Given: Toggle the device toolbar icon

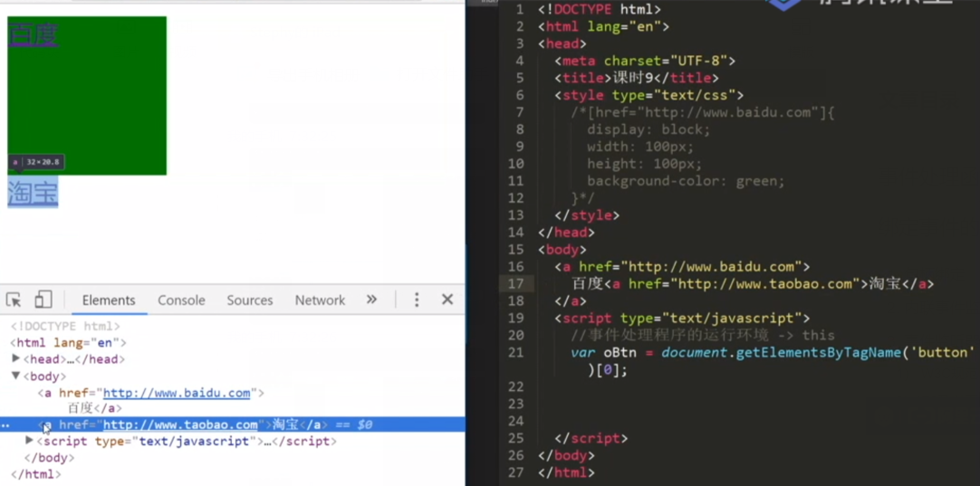Looking at the screenshot, I should click(x=43, y=300).
